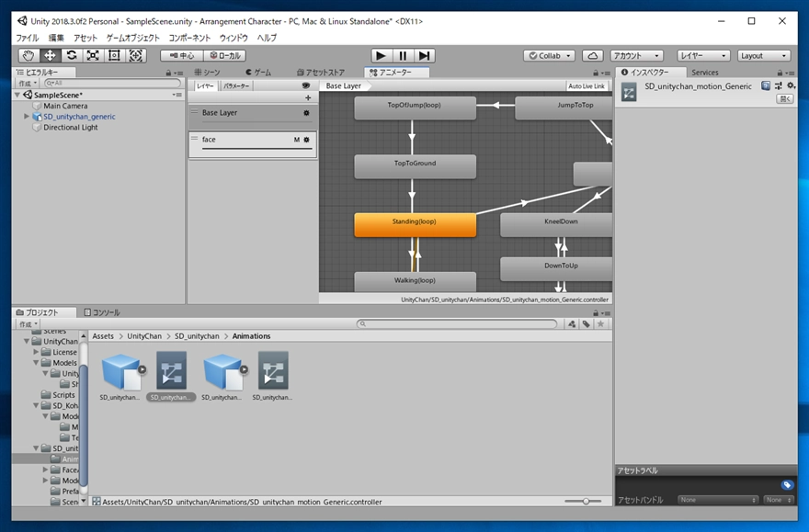Switch Animator to パラメーター tab
This screenshot has height=532, width=809.
pyautogui.click(x=236, y=85)
